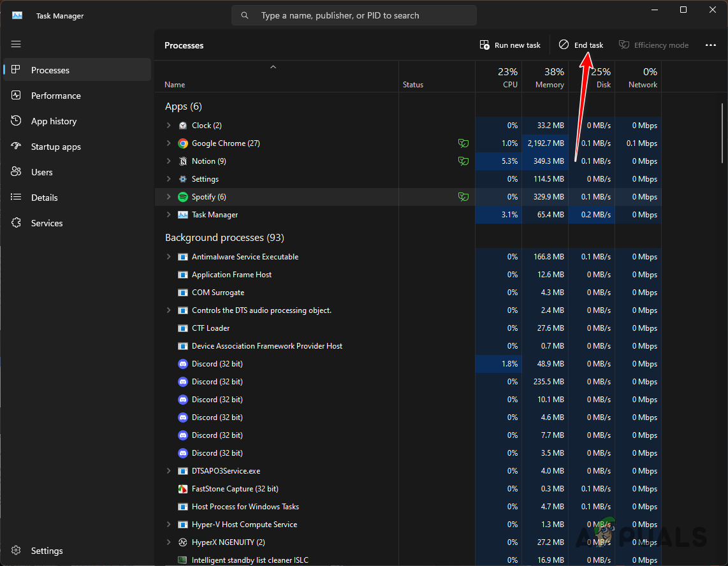The height and width of the screenshot is (566, 728).
Task: Expand the Hyper-V Host Compute Service entry
Action: point(168,524)
